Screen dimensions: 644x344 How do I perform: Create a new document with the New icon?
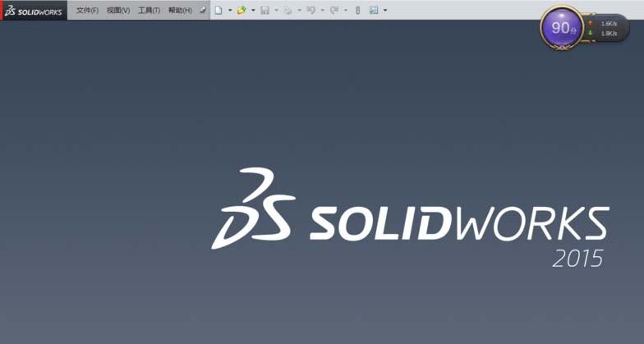[218, 10]
